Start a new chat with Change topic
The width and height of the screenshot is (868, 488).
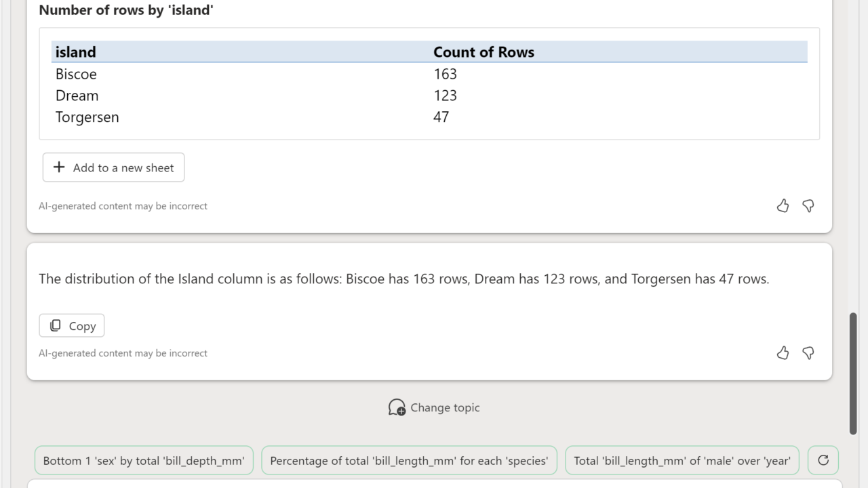[x=434, y=407]
